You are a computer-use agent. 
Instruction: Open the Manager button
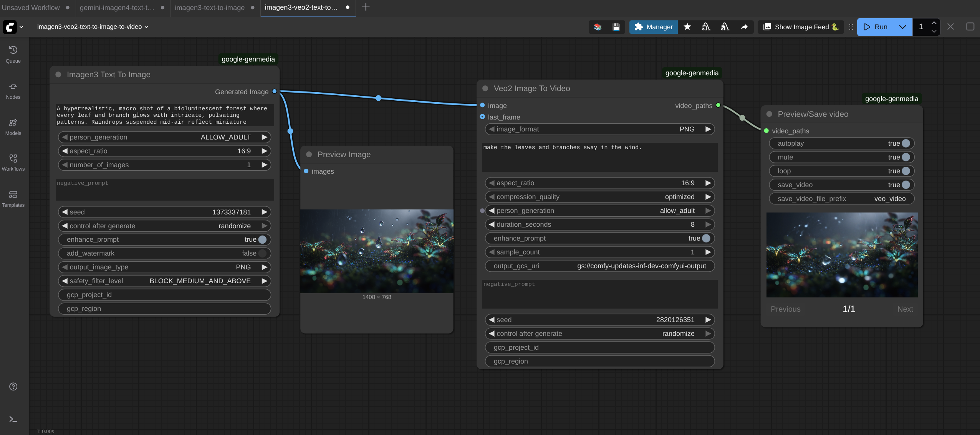pyautogui.click(x=653, y=27)
